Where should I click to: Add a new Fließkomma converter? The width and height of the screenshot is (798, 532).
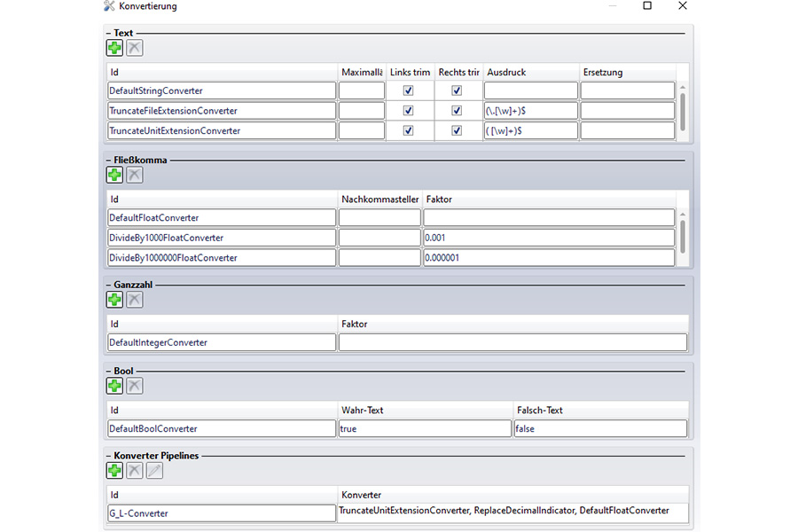click(114, 175)
